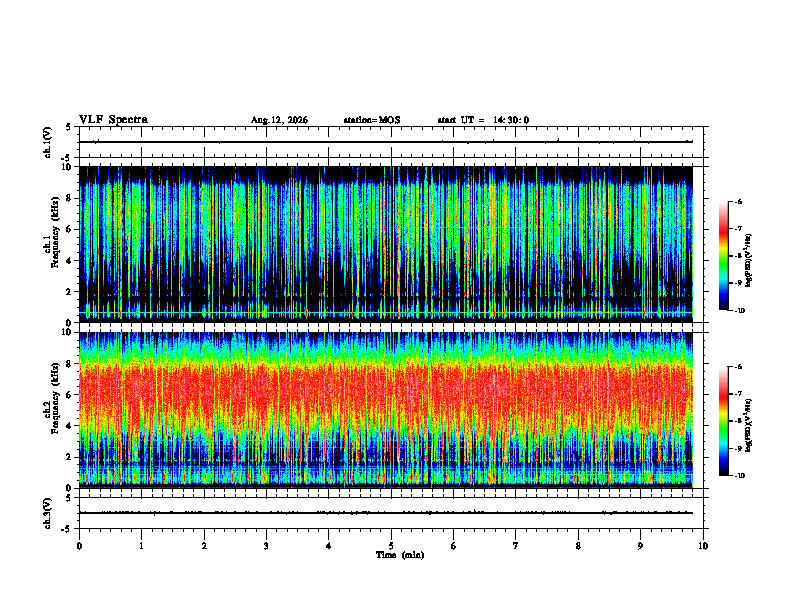
Task: Select the date text "Aug.12, 2026"
Action: tap(279, 120)
